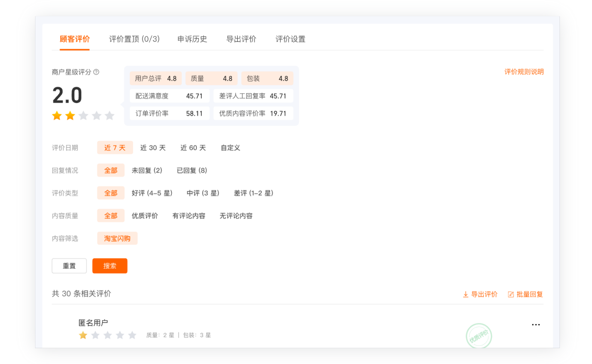Screen dimensions: 592x364
Task: Switch to the 评价置顶 (0/3) tab
Action: pos(134,39)
